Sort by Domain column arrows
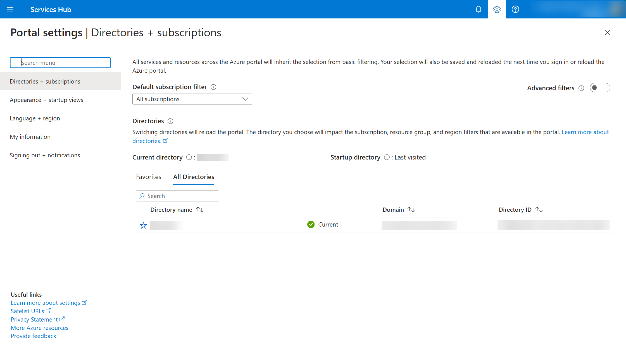626x364 pixels. pyautogui.click(x=411, y=210)
